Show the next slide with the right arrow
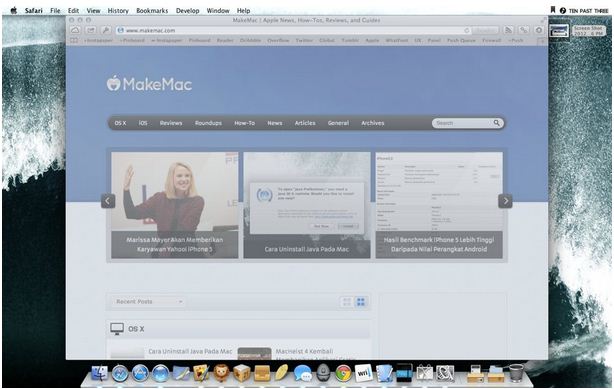Screen dimensions: 614x389 (x=505, y=201)
